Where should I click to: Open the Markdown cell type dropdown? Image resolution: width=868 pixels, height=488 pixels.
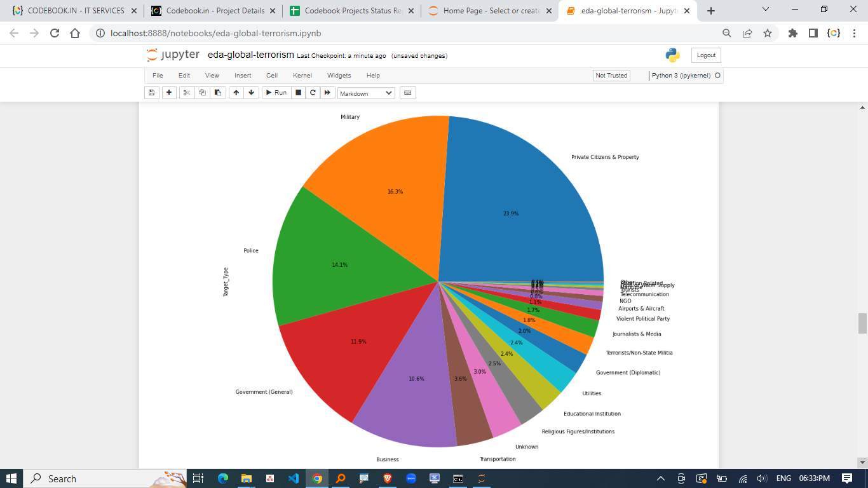[x=366, y=93]
